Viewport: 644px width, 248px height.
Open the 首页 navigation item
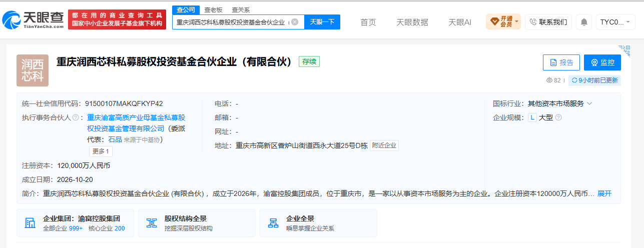point(368,22)
